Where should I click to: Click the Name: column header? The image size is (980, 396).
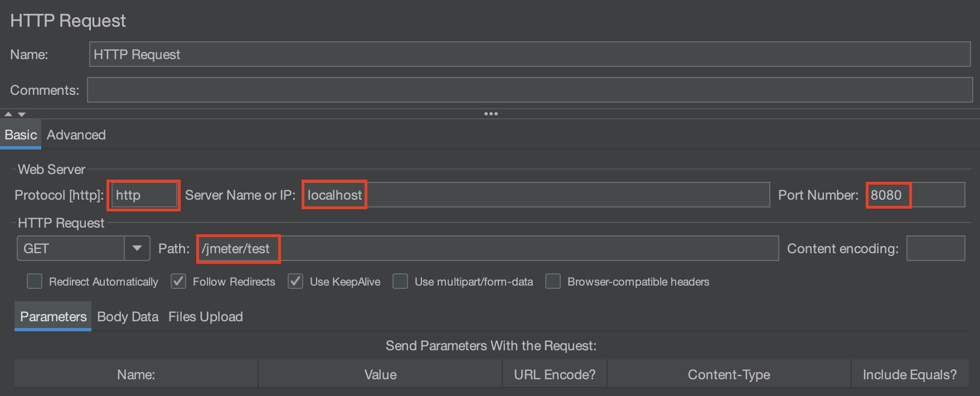(x=136, y=374)
